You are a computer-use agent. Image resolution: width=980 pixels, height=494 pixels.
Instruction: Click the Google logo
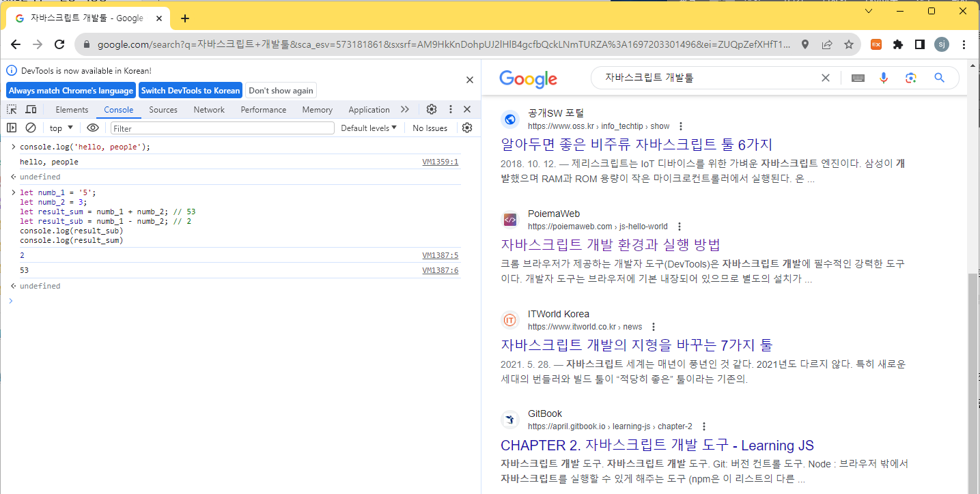[x=528, y=78]
